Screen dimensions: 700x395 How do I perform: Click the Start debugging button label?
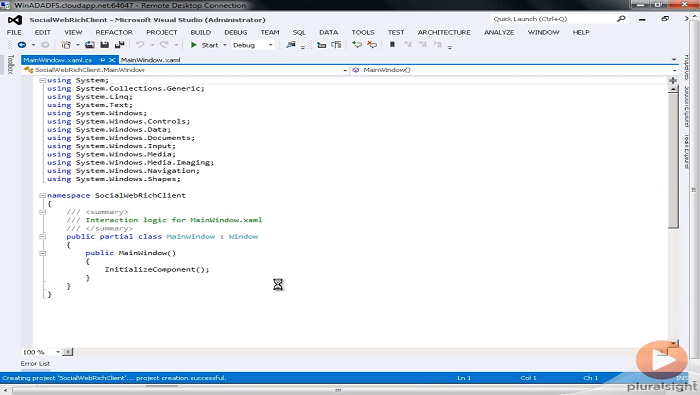pyautogui.click(x=210, y=45)
